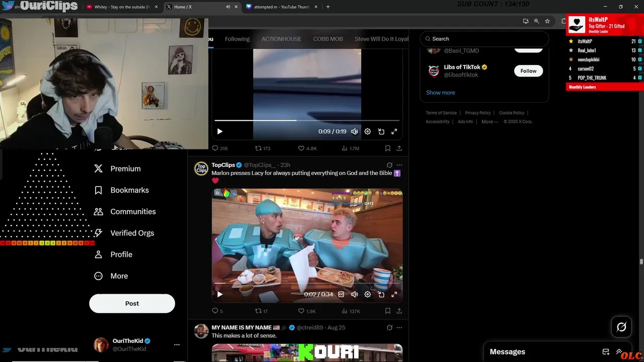Click Grok icon on TopClips post
Screen dimensions: 644x362
click(389, 165)
